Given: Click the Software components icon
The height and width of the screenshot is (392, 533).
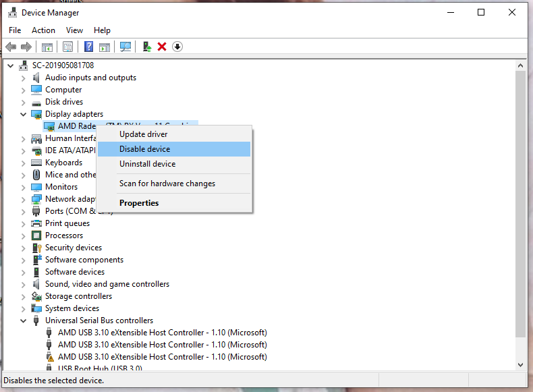Looking at the screenshot, I should [x=36, y=260].
